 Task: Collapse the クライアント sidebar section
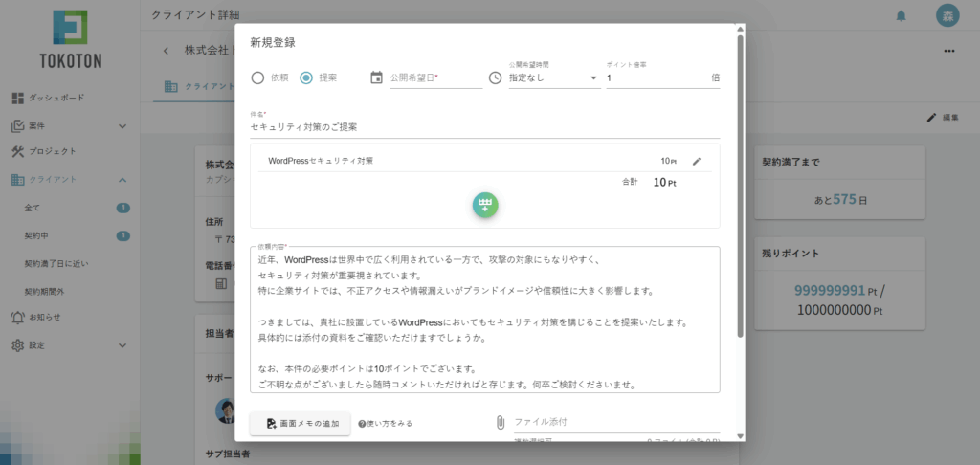[122, 180]
